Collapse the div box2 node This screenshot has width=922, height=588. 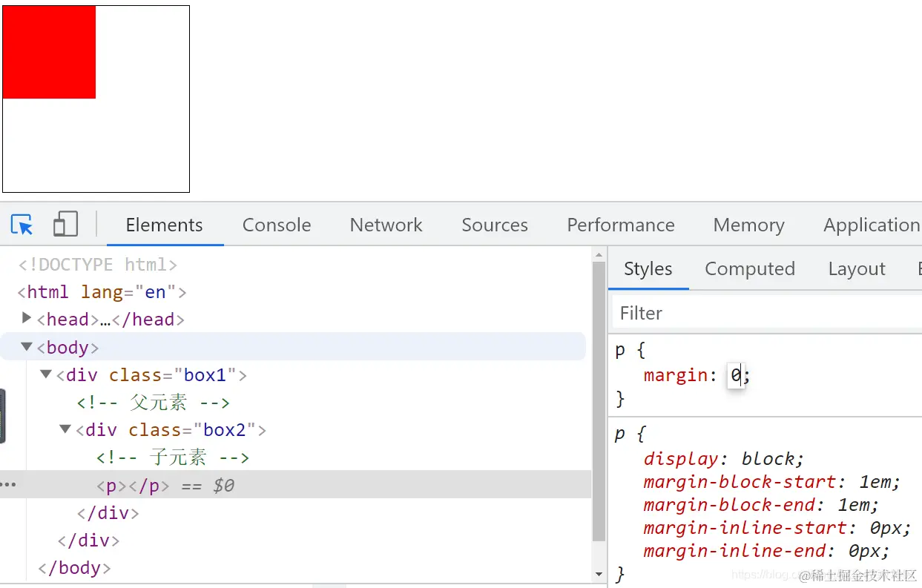[65, 429]
